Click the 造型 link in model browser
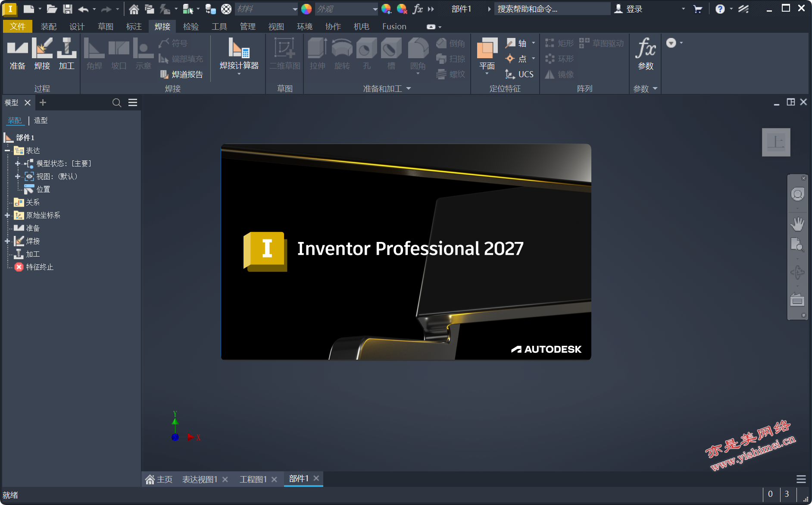This screenshot has height=505, width=812. tap(41, 120)
